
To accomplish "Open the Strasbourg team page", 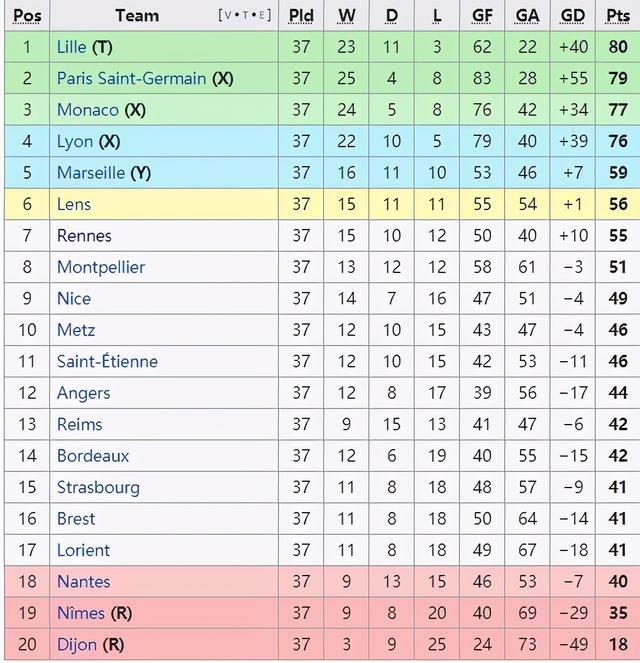I will click(x=98, y=488).
